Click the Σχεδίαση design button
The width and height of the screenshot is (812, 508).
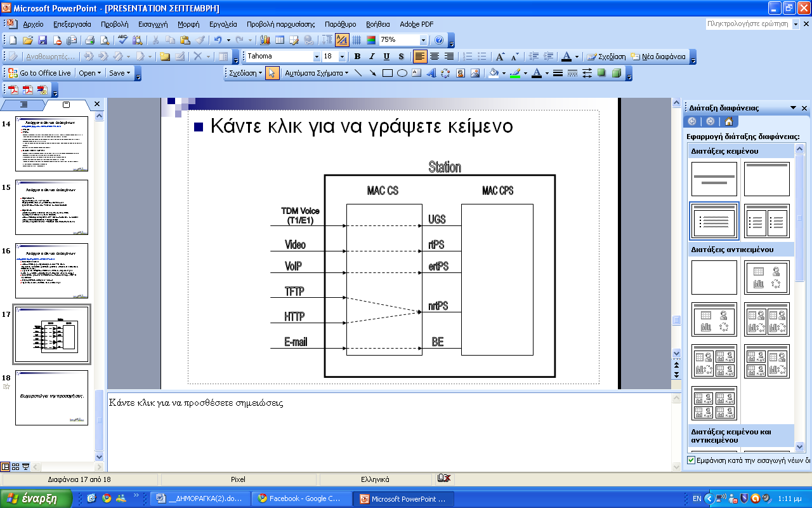click(606, 57)
